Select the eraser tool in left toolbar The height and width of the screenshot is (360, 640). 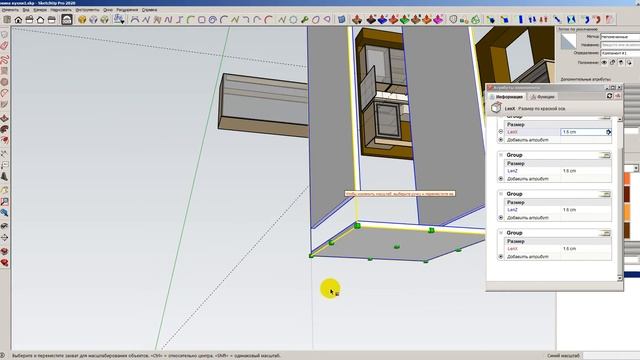(4, 46)
